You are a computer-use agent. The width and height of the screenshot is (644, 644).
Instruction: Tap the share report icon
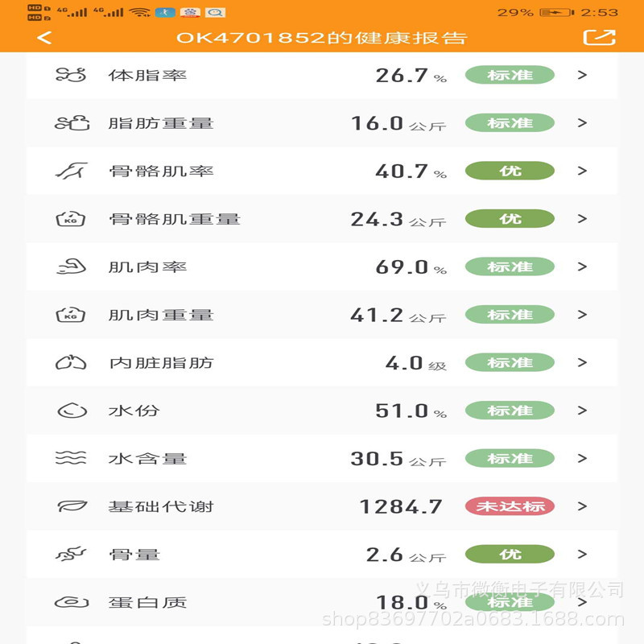[599, 37]
